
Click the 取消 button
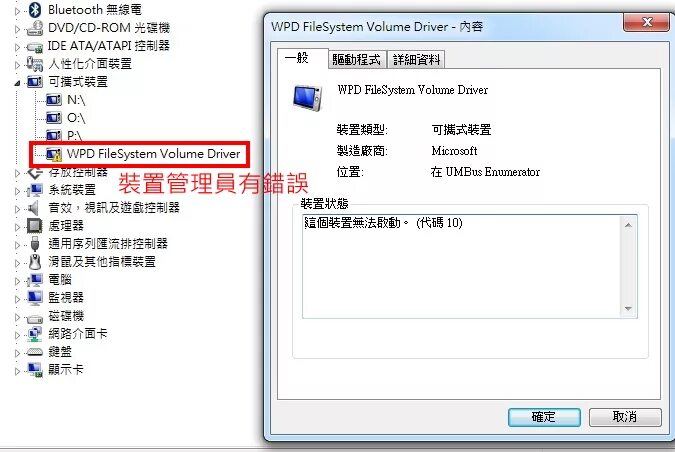pos(625,417)
